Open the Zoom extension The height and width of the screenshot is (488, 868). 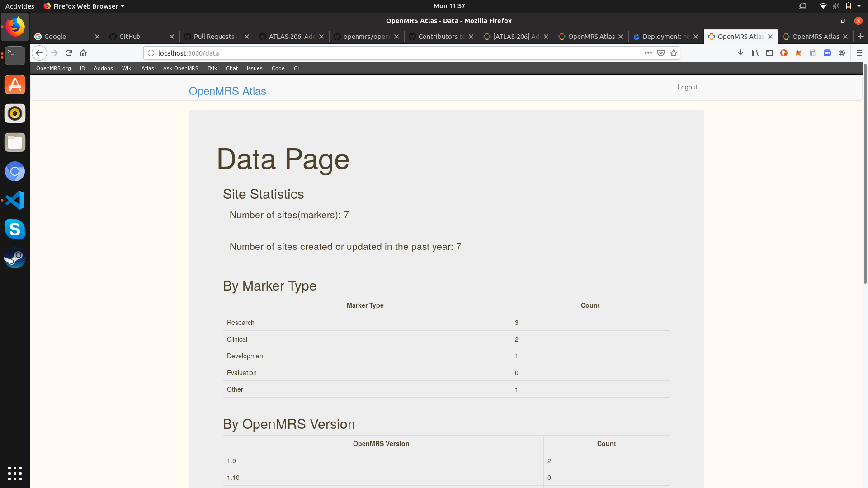point(827,53)
